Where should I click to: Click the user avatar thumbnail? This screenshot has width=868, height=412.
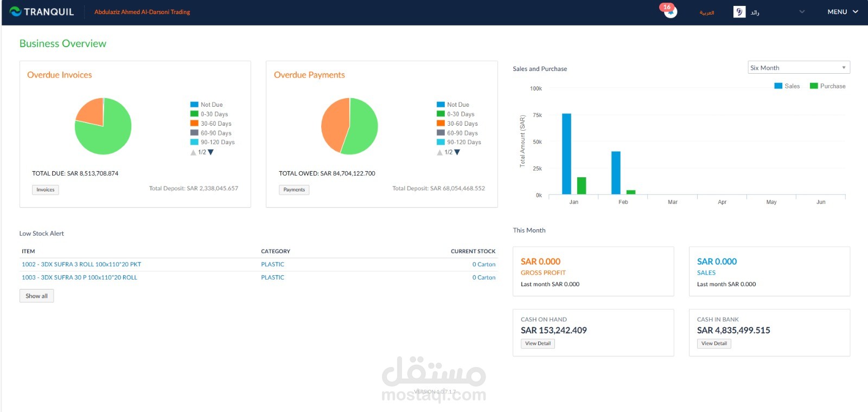tap(739, 11)
